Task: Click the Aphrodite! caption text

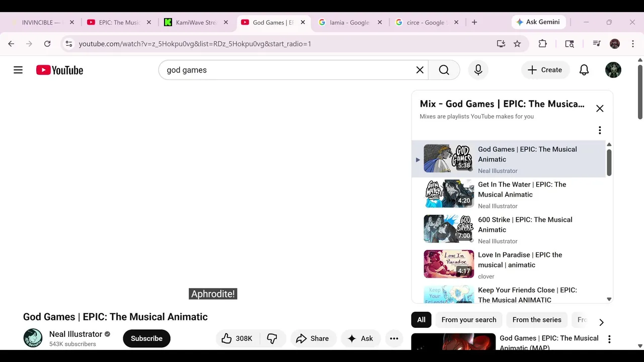Action: coord(213,294)
